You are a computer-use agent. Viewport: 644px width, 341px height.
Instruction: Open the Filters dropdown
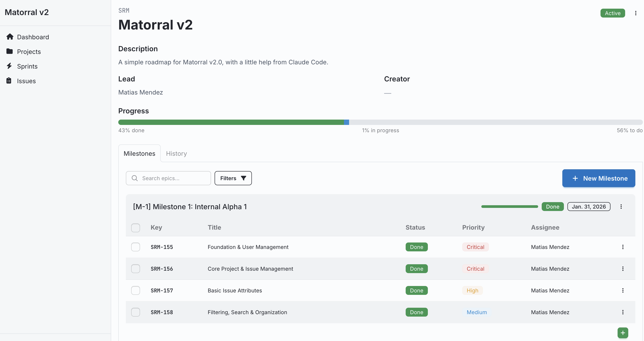click(x=233, y=178)
